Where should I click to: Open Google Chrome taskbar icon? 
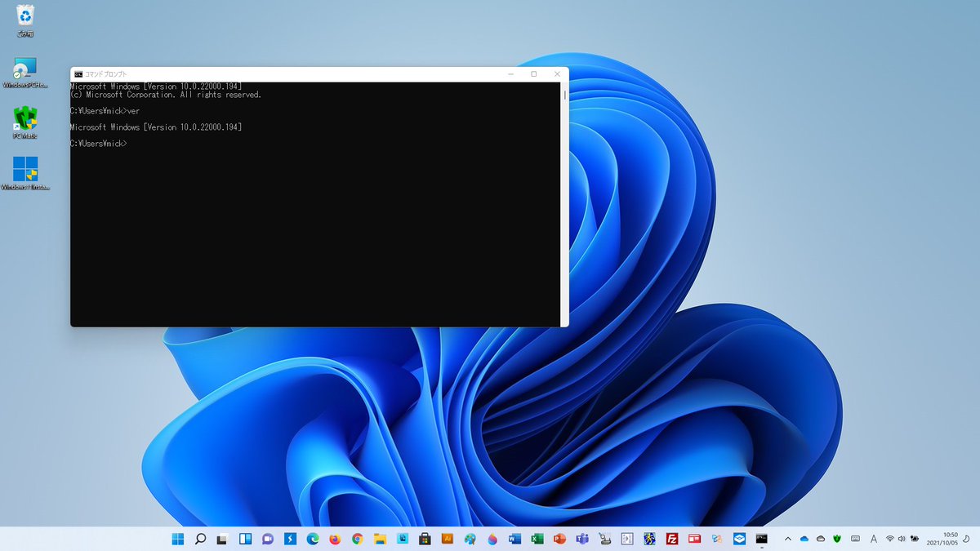tap(357, 539)
